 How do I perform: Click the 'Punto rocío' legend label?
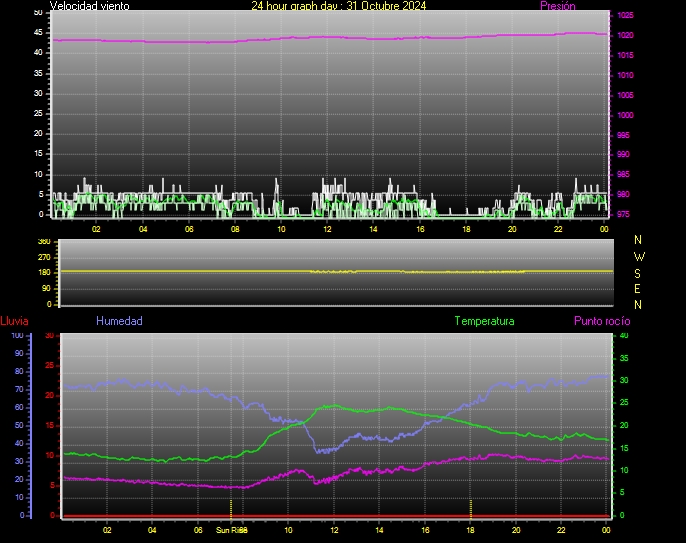point(602,321)
